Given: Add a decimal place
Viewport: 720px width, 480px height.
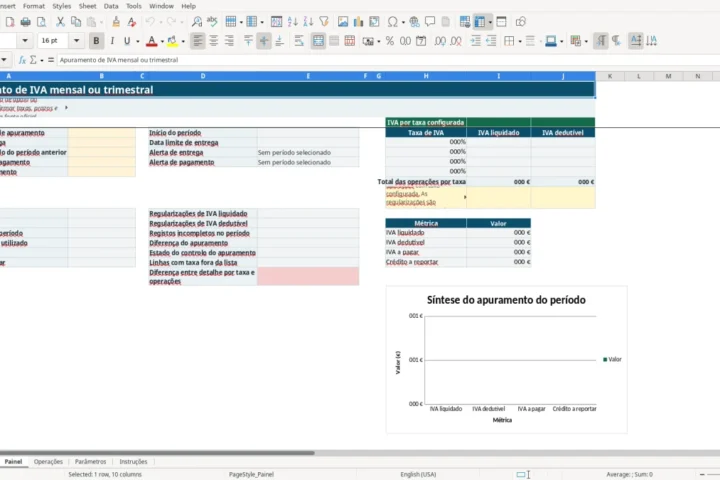Looking at the screenshot, I should tap(440, 41).
